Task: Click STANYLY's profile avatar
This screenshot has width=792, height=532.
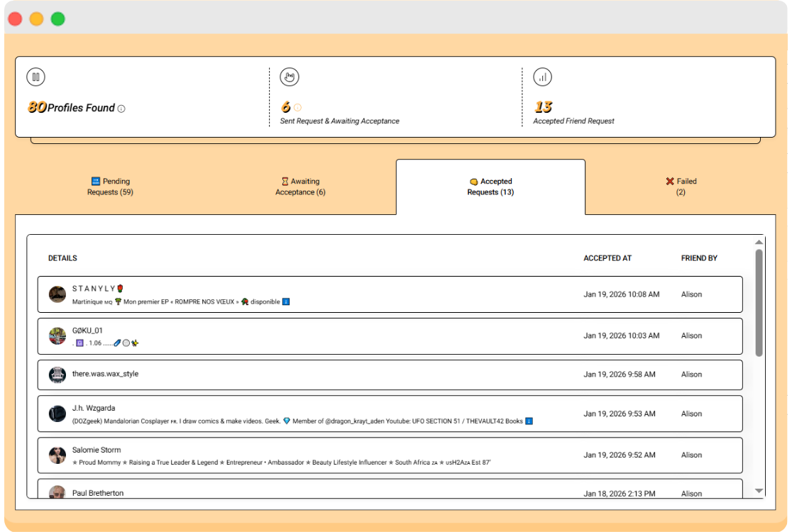Action: (x=57, y=294)
